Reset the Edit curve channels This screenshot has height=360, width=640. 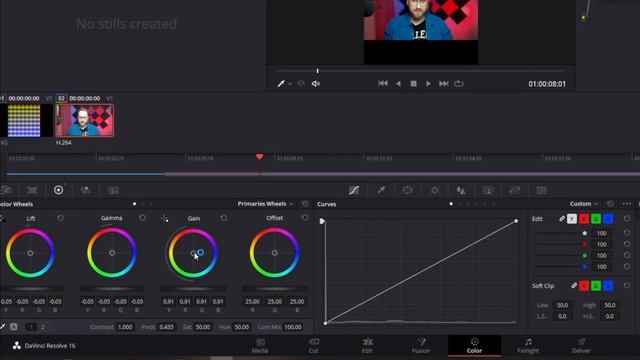[x=627, y=219]
